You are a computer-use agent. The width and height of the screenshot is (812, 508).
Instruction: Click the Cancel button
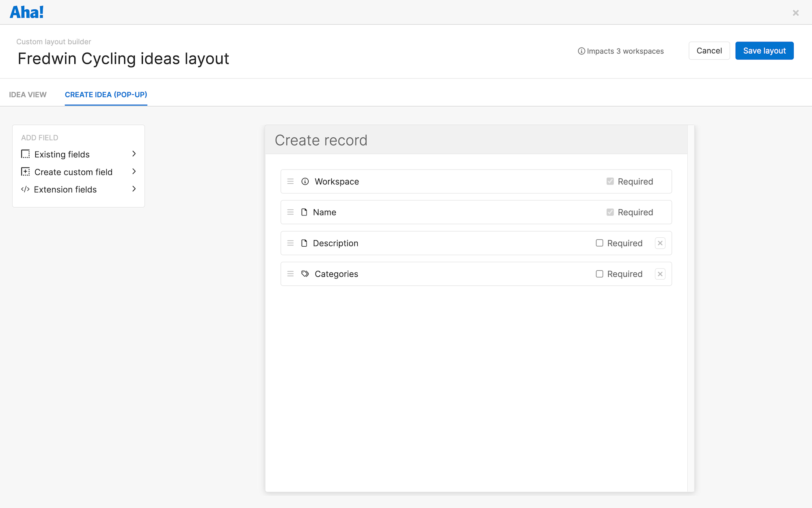pyautogui.click(x=709, y=51)
